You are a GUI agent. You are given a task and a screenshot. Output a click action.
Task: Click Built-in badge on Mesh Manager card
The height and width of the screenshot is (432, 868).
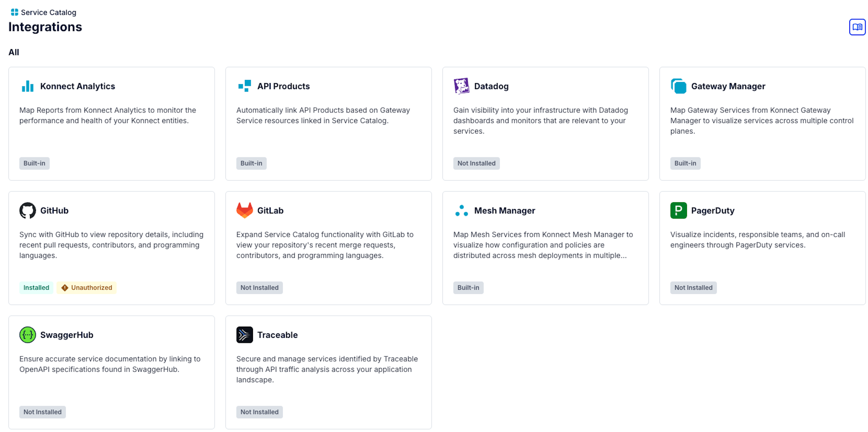click(468, 288)
